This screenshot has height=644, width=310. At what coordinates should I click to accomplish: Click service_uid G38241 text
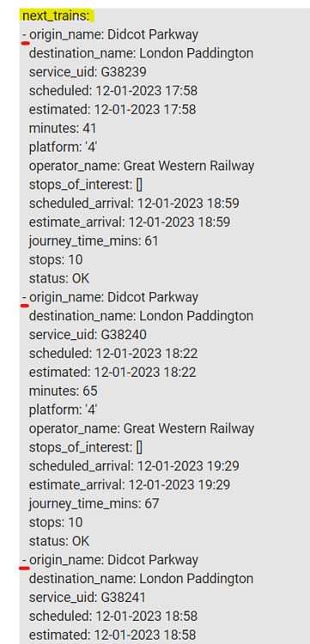(88, 597)
